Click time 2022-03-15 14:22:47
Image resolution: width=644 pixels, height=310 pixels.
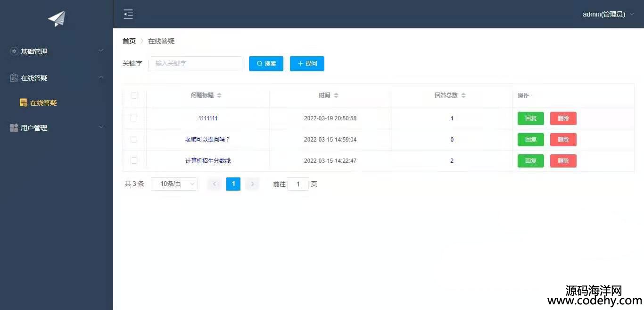point(330,161)
